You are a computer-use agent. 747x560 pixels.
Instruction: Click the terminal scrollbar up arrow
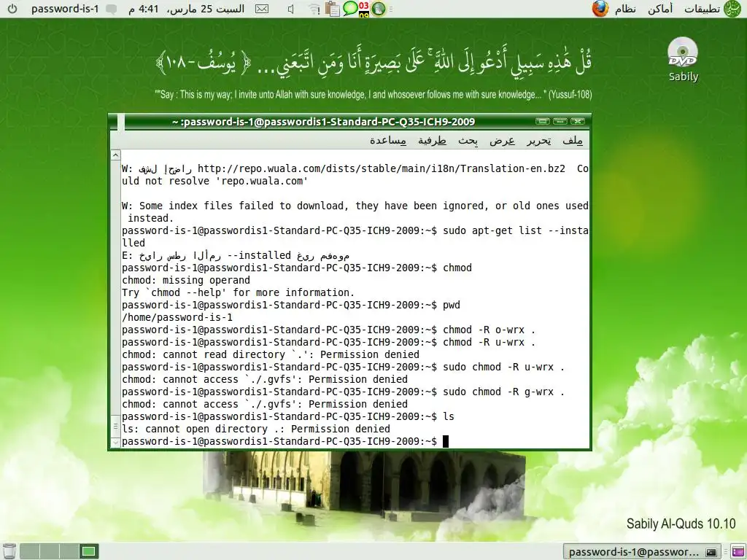point(115,155)
